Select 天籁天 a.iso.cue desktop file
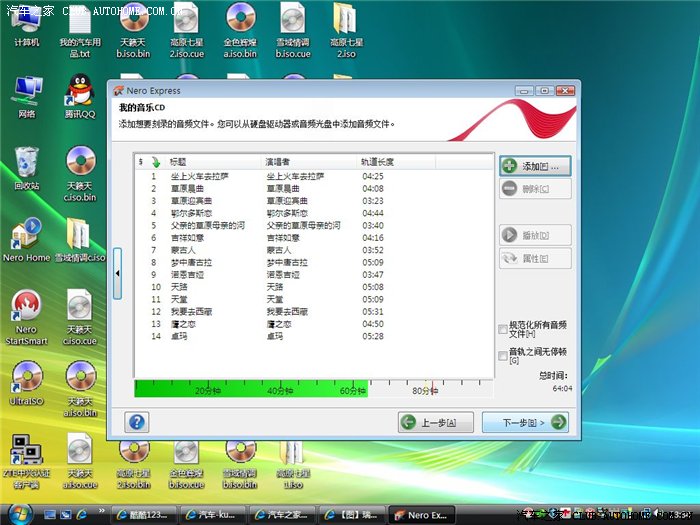This screenshot has width=700, height=525. pyautogui.click(x=80, y=461)
